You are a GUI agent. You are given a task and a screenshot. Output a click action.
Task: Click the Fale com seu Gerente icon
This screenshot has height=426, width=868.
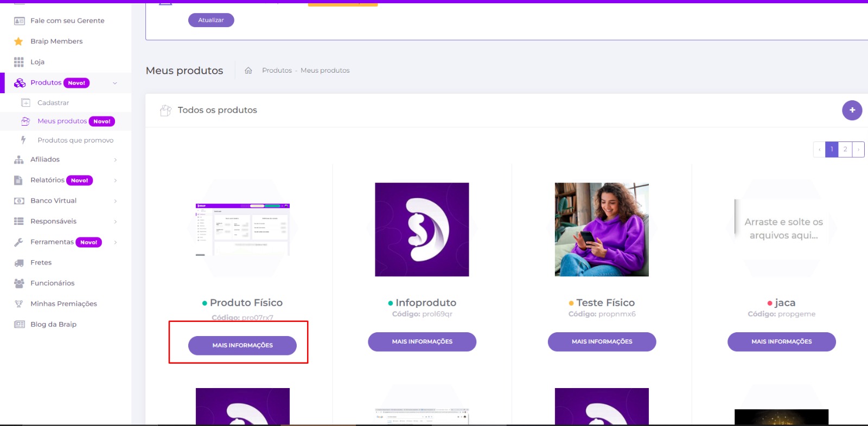coord(19,21)
